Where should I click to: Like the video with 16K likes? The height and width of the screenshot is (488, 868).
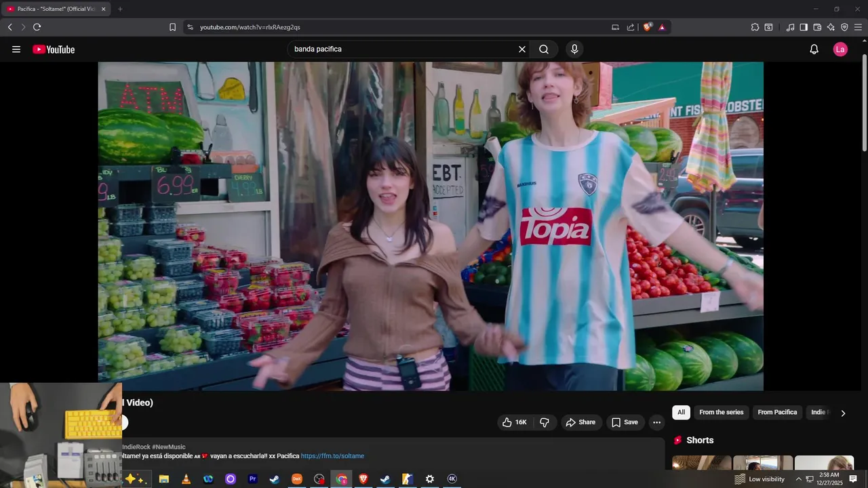(514, 422)
